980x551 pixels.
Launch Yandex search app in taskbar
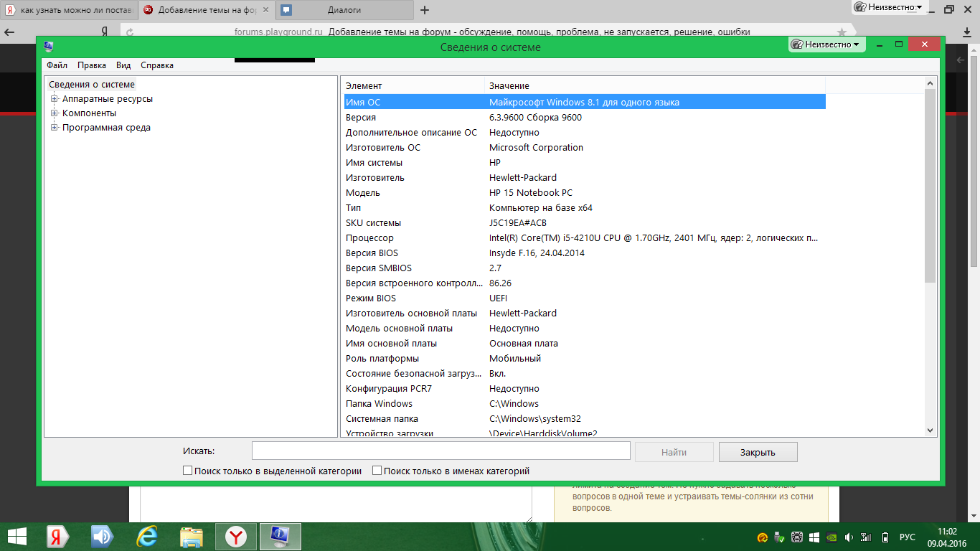click(x=57, y=537)
